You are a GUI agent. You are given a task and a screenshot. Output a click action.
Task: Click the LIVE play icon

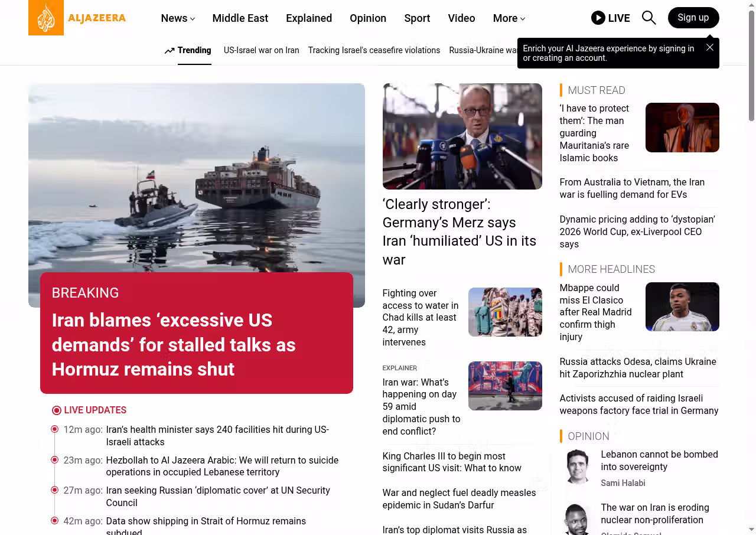point(598,18)
